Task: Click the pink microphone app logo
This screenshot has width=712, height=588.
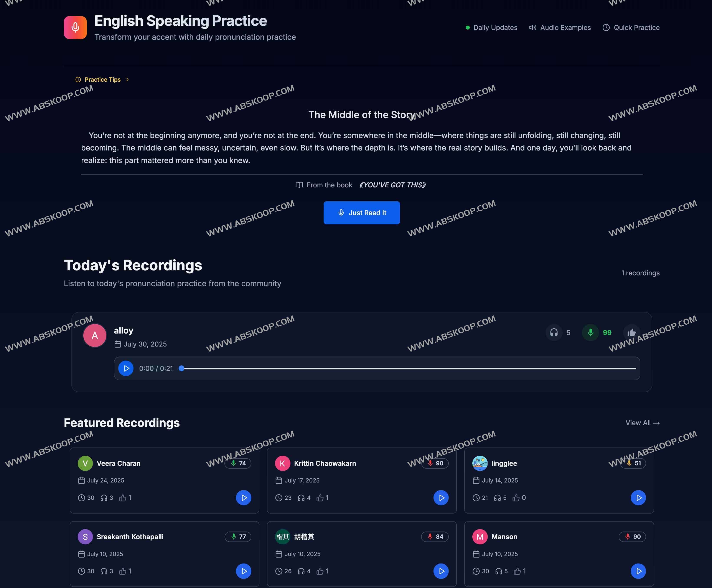Action: point(75,27)
